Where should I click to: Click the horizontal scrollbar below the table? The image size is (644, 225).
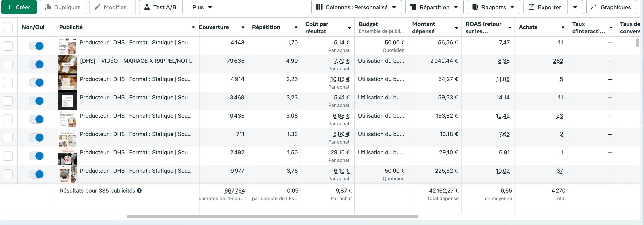[x=272, y=216]
